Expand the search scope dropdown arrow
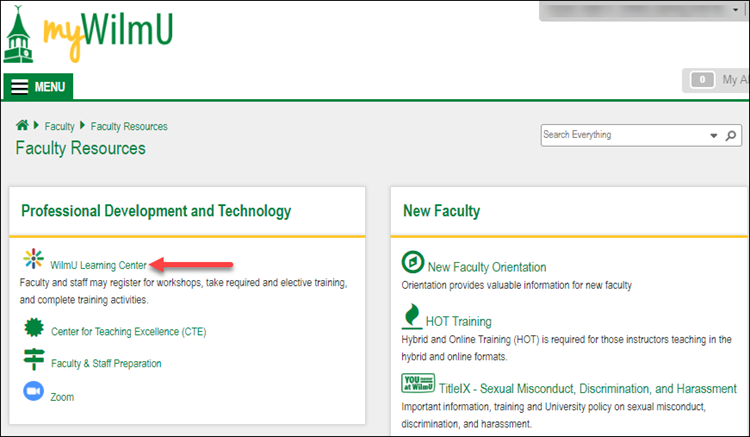 pos(714,136)
